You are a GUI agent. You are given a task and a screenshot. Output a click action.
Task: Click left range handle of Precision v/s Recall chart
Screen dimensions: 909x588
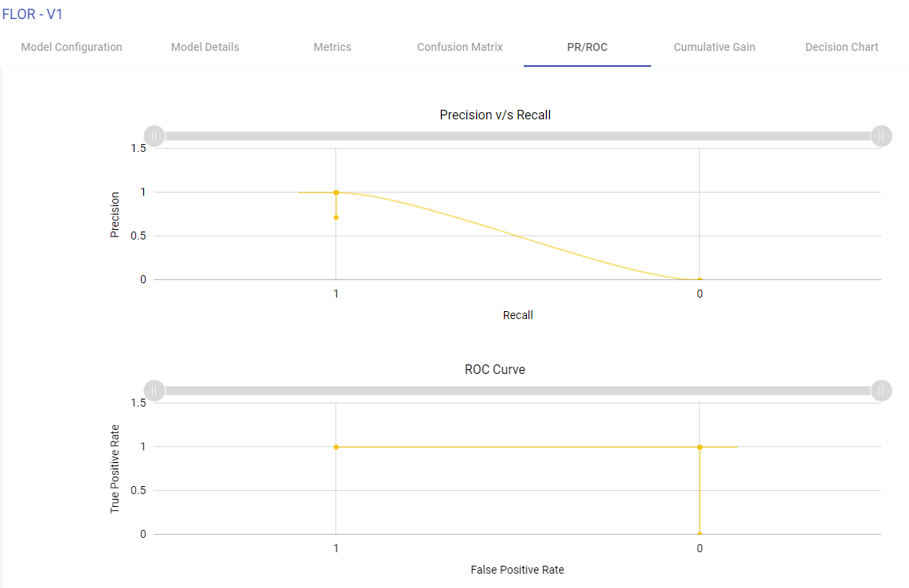[154, 136]
